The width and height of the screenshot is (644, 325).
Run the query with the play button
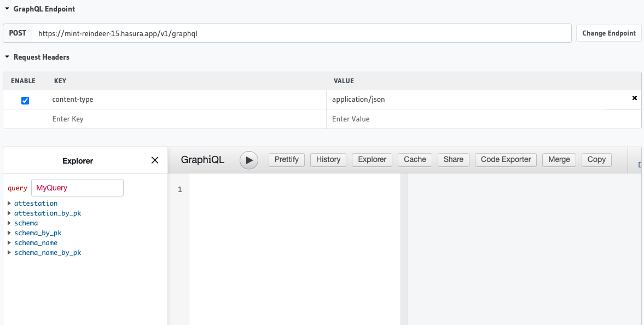click(x=249, y=160)
